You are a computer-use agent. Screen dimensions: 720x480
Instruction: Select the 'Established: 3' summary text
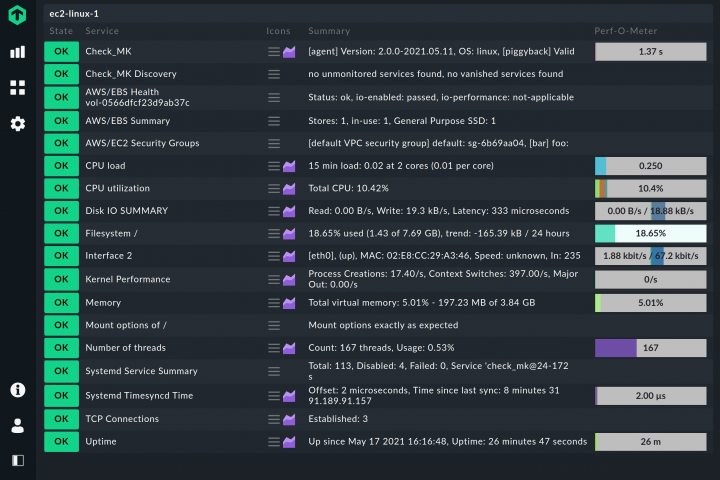[x=338, y=419]
